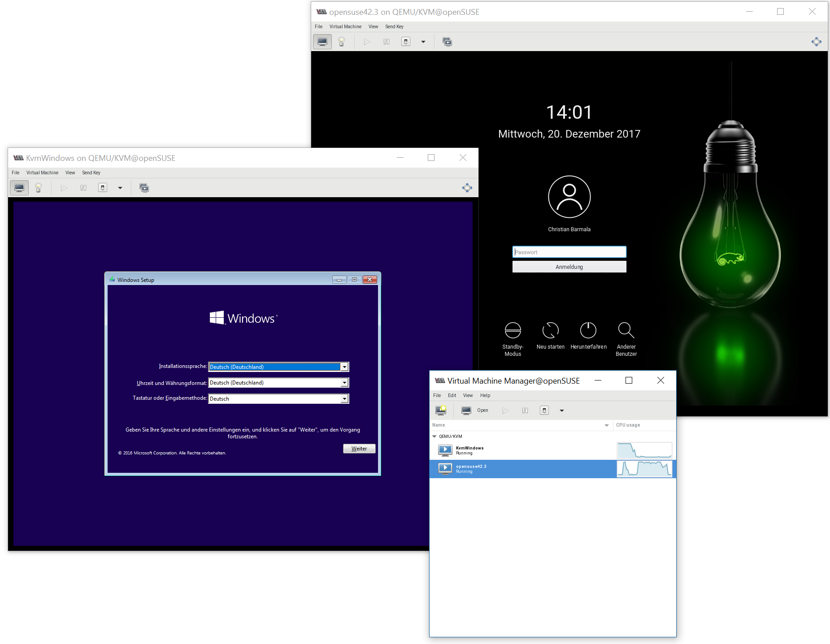Open snapshots manager in opensuse42.3 window
830x644 pixels.
click(447, 42)
